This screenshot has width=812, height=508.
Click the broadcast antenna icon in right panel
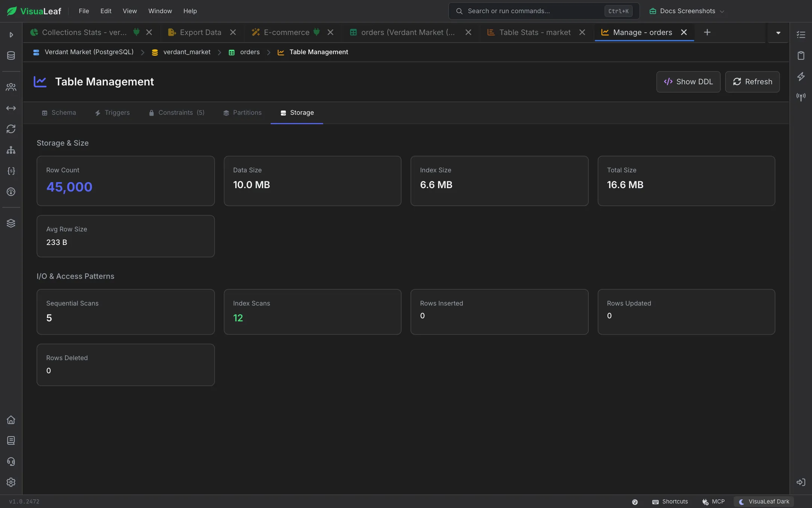[801, 97]
